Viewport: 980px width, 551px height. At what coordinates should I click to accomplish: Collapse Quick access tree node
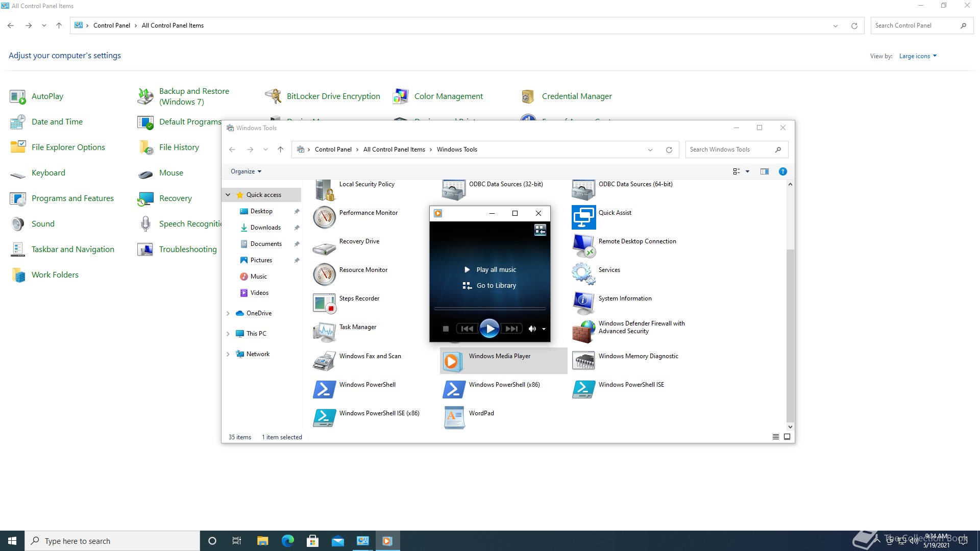228,195
